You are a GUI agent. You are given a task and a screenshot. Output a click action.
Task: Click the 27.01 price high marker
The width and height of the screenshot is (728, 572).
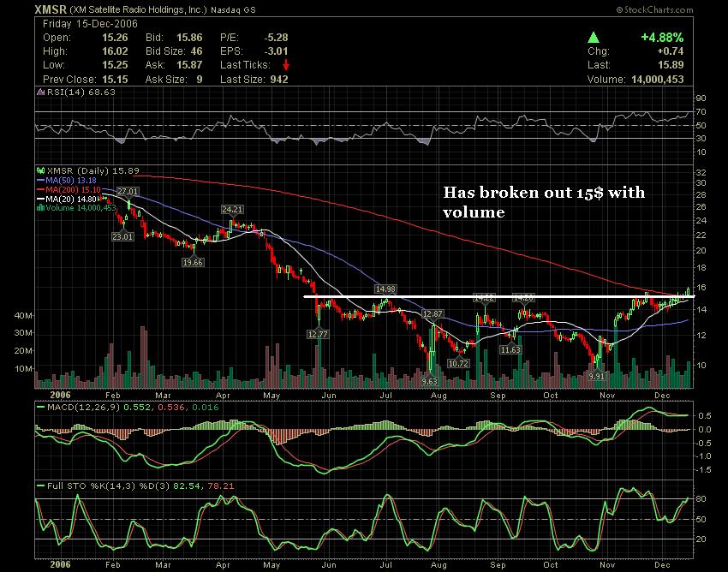coord(128,191)
